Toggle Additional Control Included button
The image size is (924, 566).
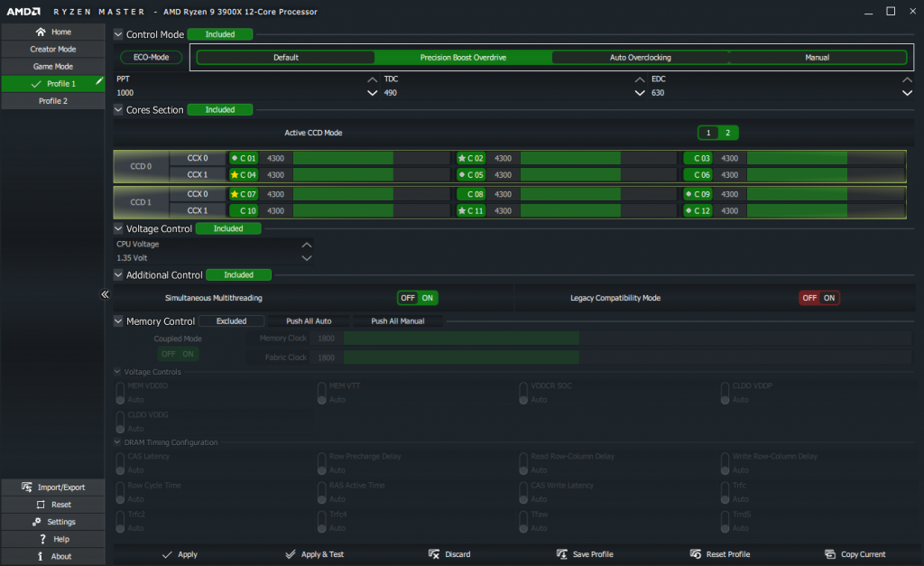(x=238, y=275)
